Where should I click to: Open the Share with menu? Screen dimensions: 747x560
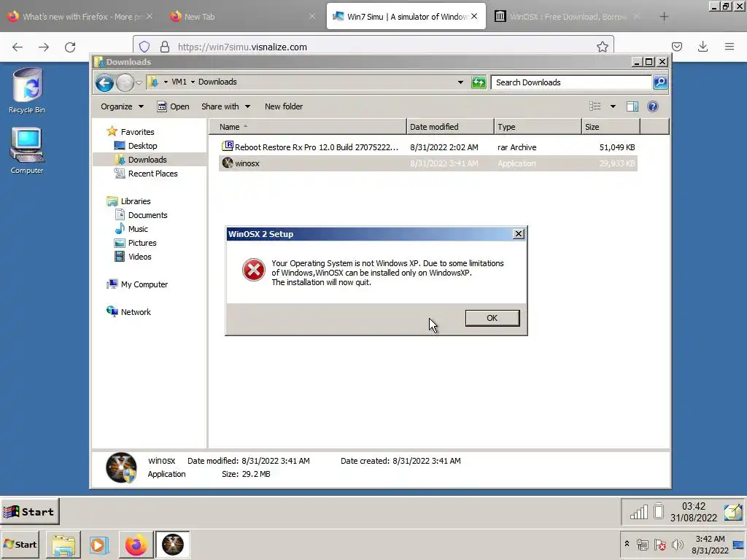[225, 106]
